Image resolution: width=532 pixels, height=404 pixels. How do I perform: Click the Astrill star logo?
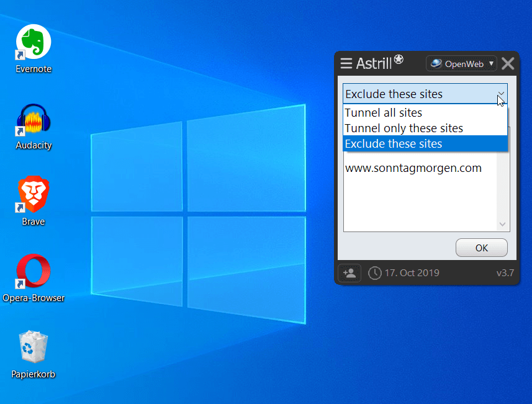click(399, 60)
